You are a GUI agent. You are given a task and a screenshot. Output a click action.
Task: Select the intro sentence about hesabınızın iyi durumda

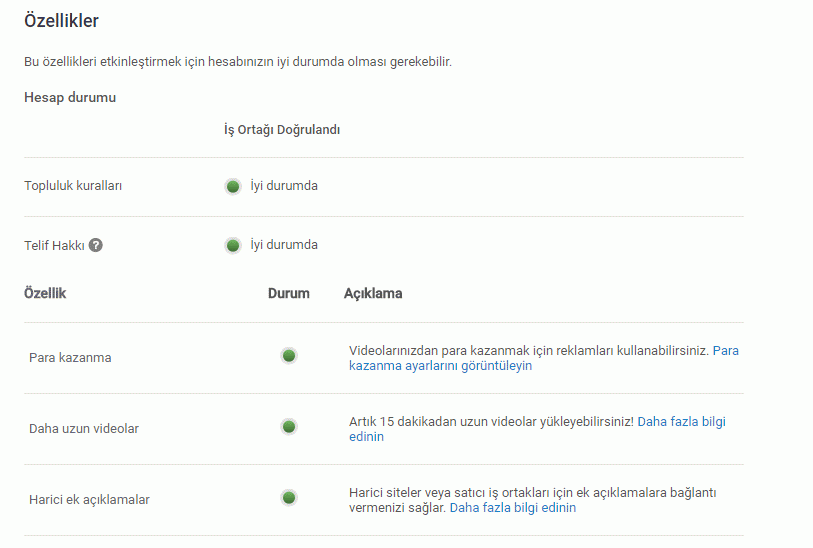click(238, 62)
